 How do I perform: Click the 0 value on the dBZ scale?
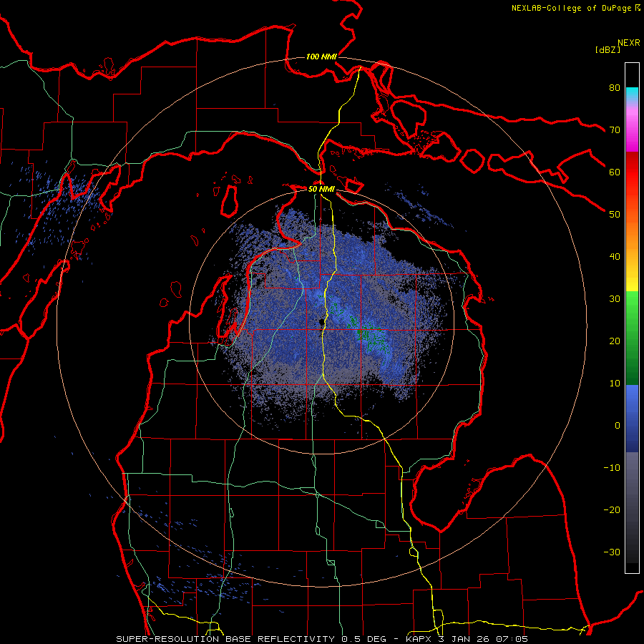[618, 426]
